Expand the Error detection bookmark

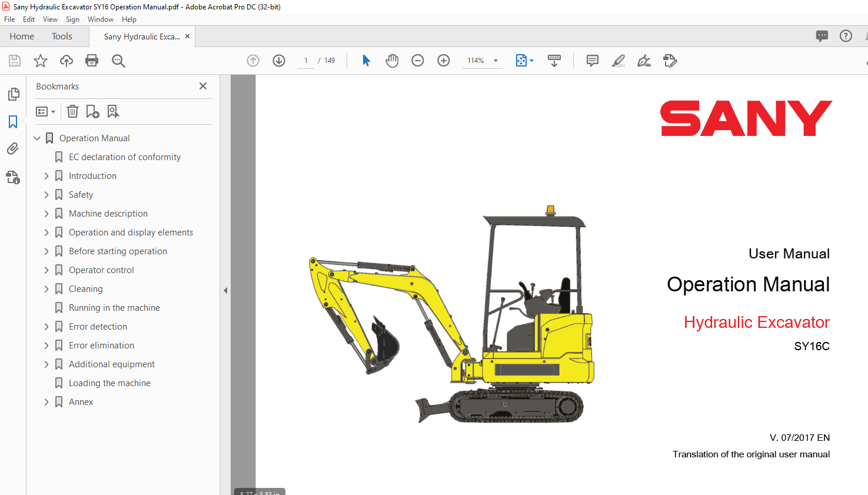pos(46,327)
